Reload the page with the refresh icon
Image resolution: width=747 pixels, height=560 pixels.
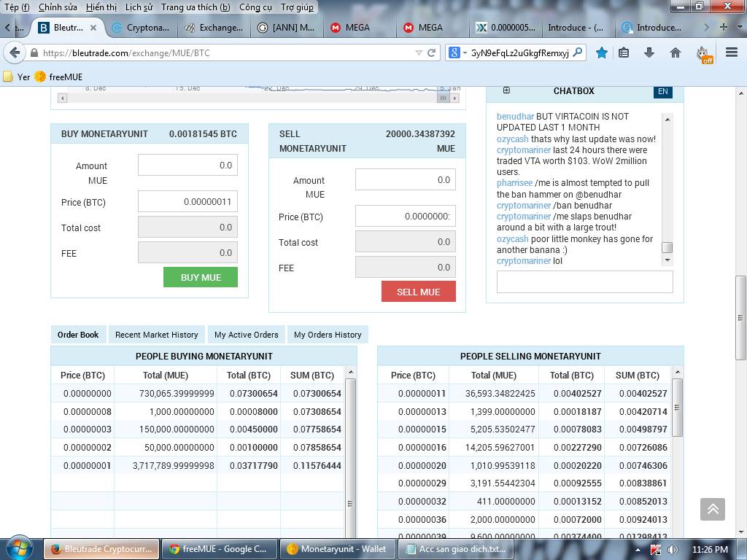point(431,52)
